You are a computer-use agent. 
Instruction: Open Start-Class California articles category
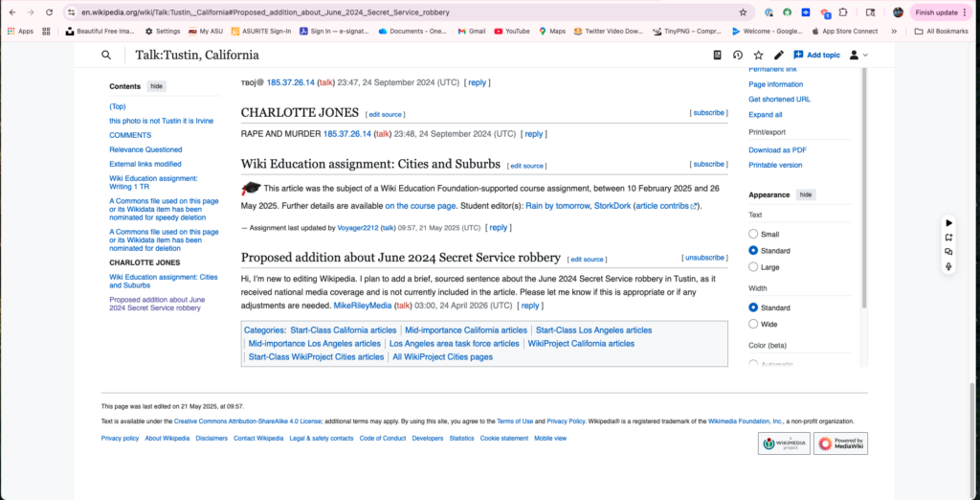344,330
